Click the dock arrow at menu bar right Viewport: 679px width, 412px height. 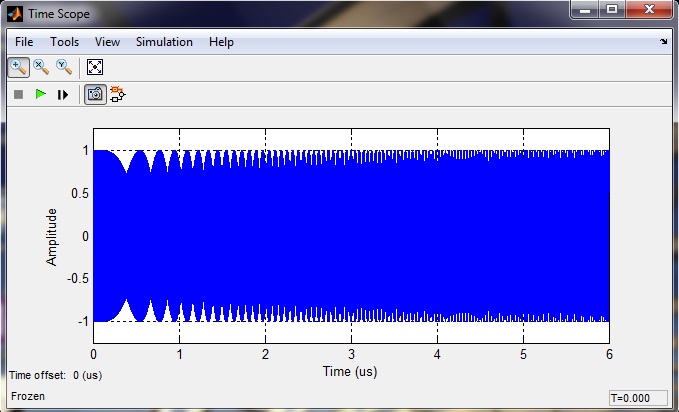coord(664,42)
